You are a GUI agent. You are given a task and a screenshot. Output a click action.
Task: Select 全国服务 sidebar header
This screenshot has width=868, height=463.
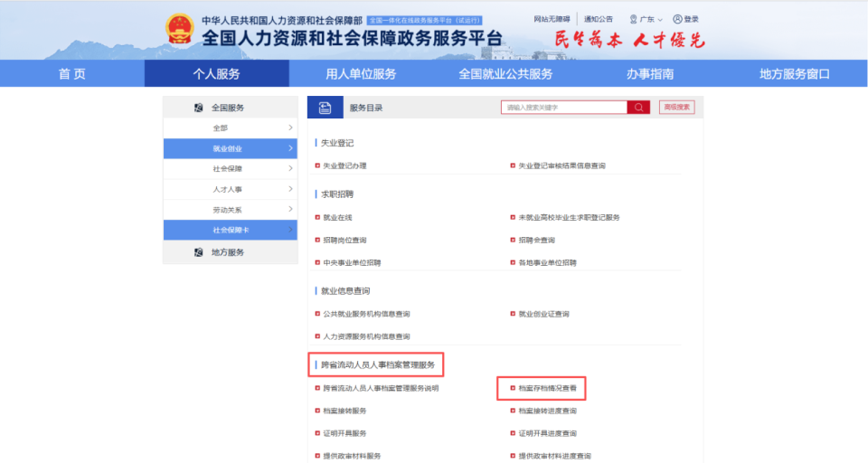pyautogui.click(x=231, y=108)
